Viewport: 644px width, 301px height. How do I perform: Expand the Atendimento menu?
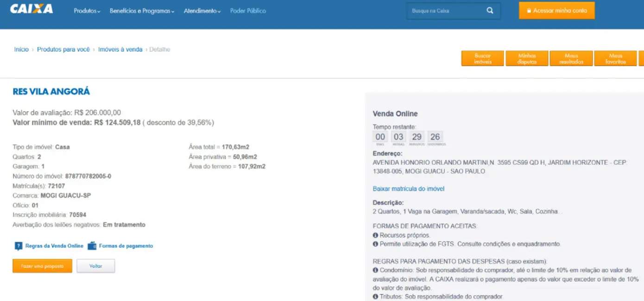point(202,11)
